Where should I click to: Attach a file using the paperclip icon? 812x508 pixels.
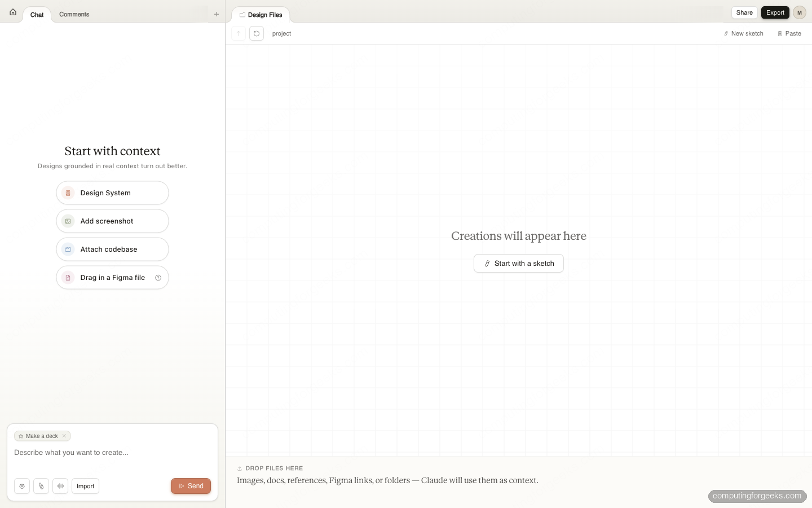[x=41, y=486]
